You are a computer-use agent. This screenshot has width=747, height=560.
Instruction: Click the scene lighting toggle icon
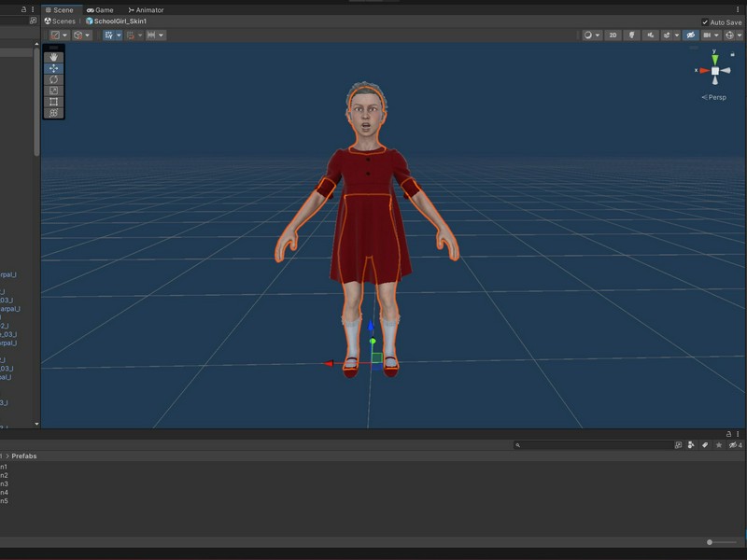[632, 35]
